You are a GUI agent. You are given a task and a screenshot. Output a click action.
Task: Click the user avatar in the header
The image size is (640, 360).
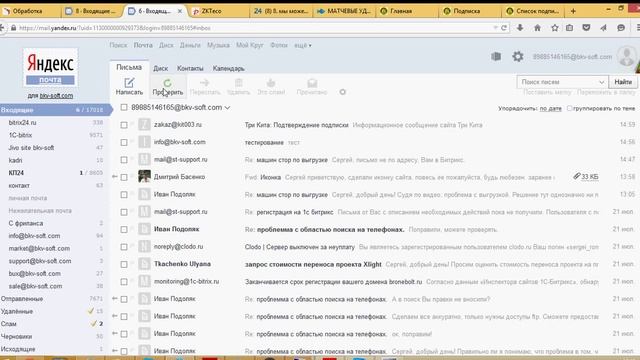point(627,56)
